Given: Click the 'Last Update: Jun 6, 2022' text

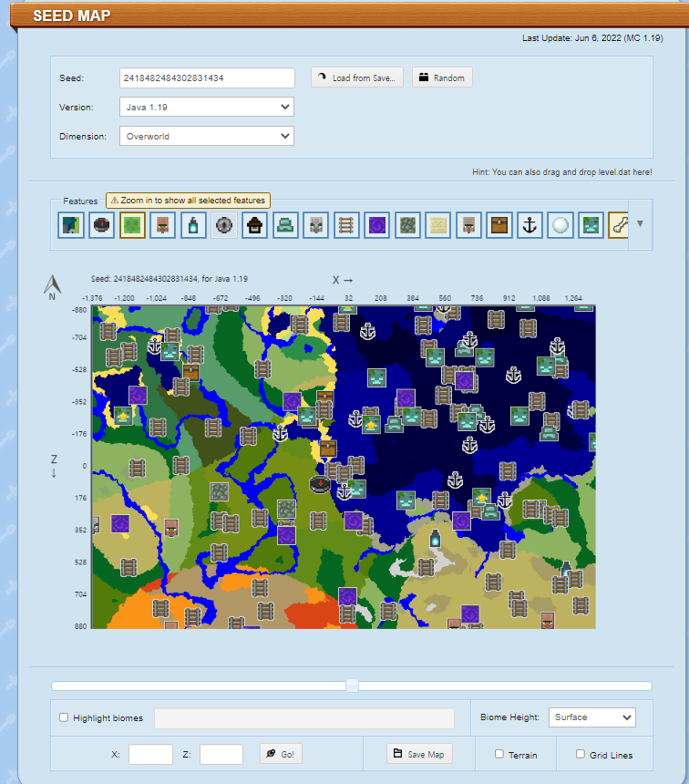Looking at the screenshot, I should point(592,38).
